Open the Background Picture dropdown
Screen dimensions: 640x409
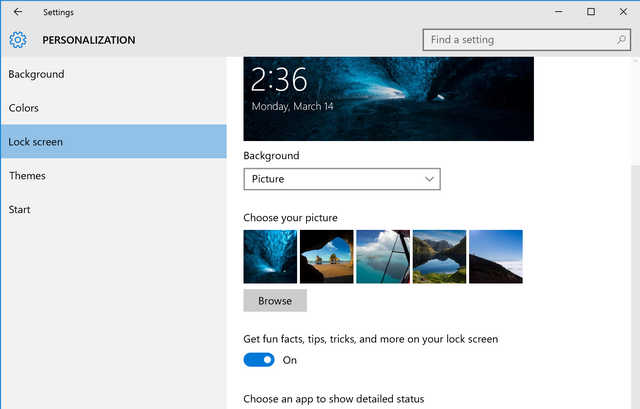[342, 179]
